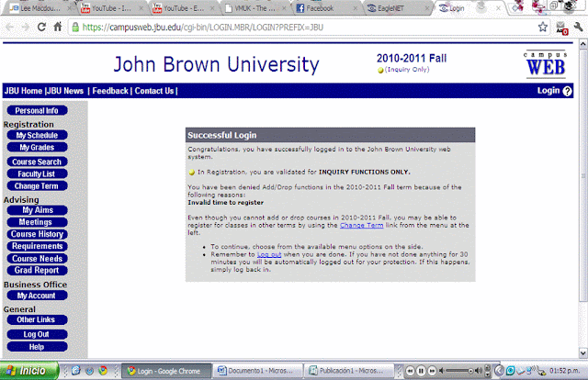Open JBU News link
This screenshot has height=380, width=588.
64,91
